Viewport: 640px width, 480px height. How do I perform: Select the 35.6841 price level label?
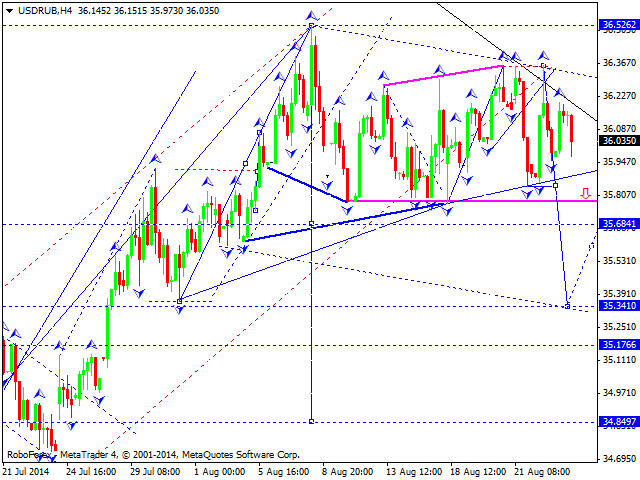tap(619, 224)
